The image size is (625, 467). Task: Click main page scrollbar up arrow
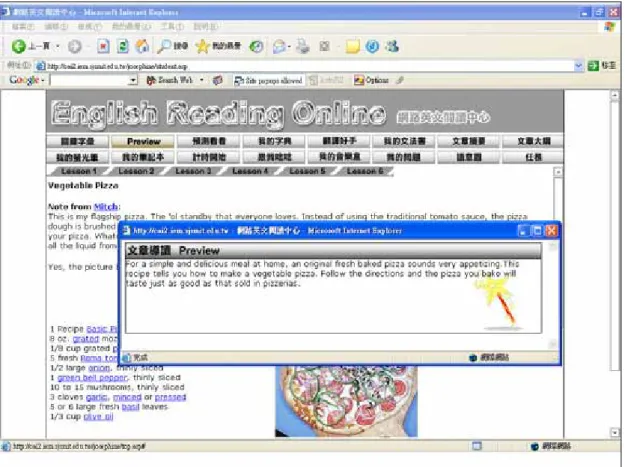614,95
